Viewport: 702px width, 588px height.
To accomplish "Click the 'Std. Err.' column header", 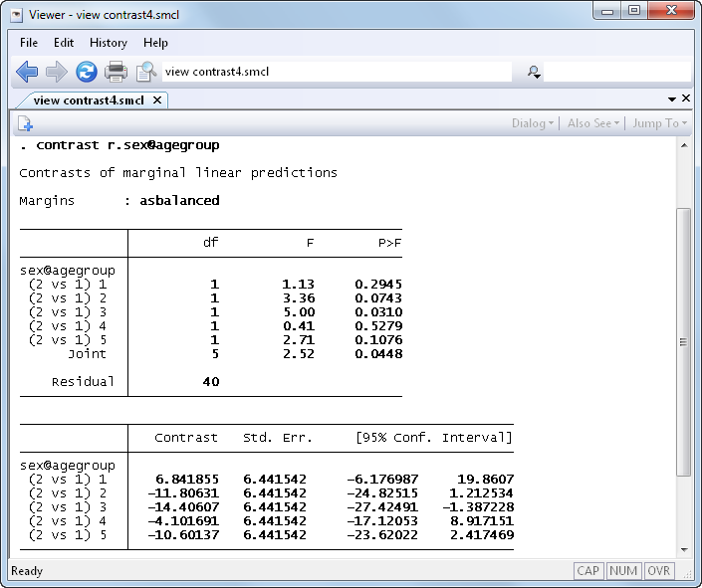I will 277,437.
